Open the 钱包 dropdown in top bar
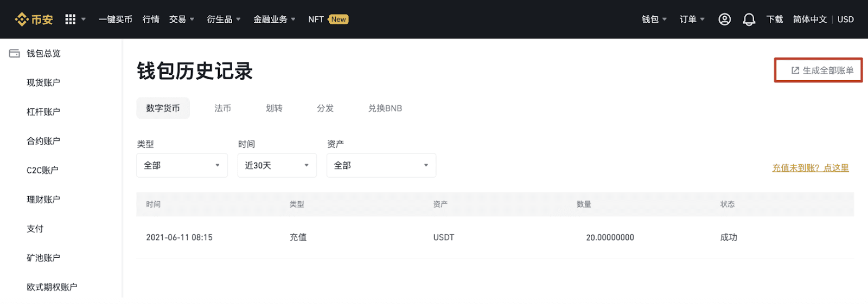 pos(654,20)
